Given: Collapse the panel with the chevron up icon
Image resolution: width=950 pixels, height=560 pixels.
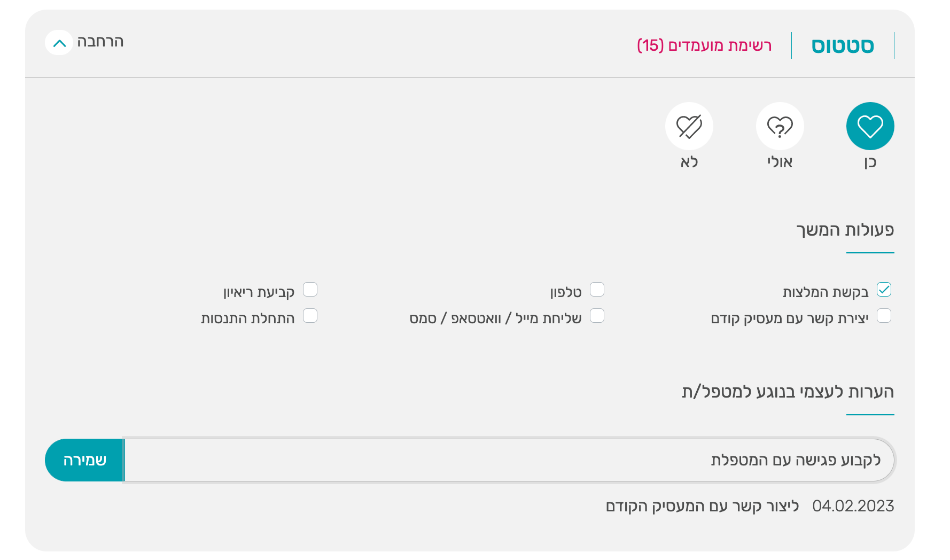Looking at the screenshot, I should [x=59, y=43].
